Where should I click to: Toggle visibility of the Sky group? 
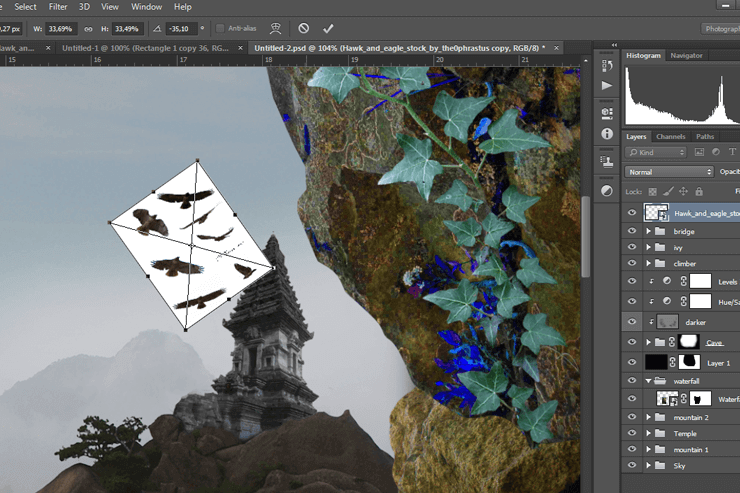pos(631,465)
